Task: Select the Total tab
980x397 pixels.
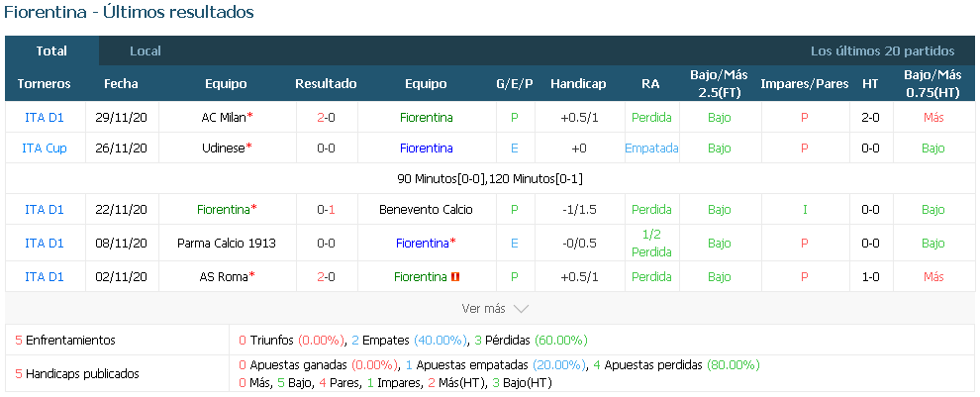Action: (51, 51)
